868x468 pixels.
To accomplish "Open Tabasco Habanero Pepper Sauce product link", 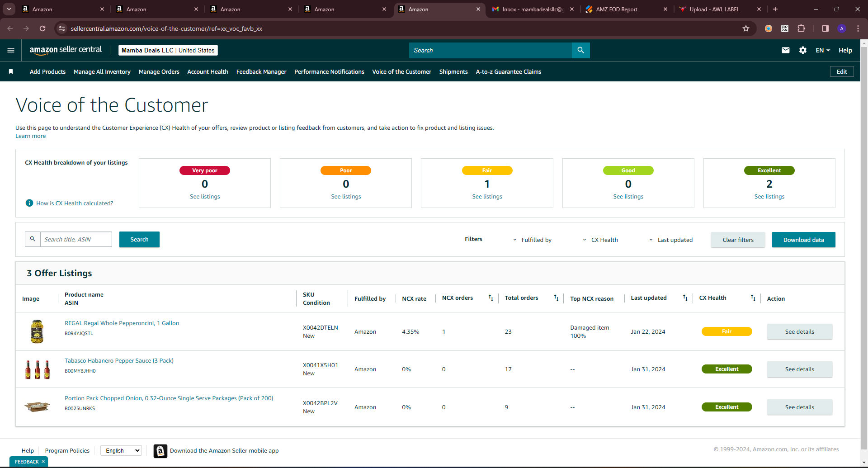I will (x=119, y=360).
